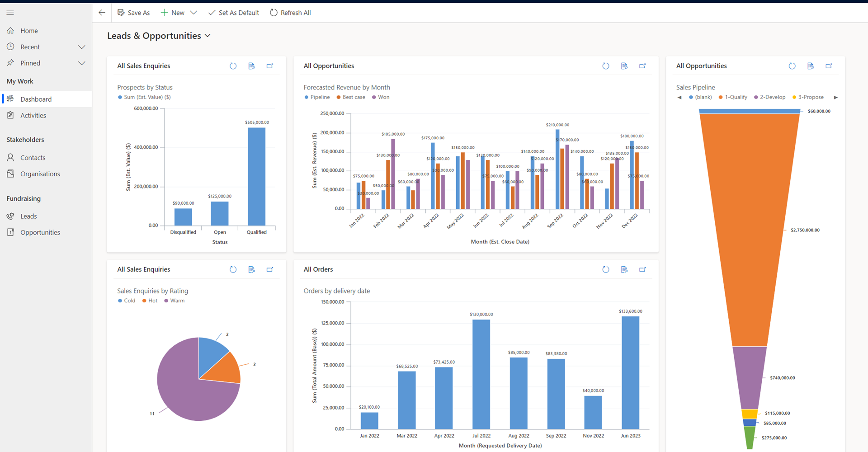The width and height of the screenshot is (868, 452).
Task: Go to Contacts in sidebar
Action: 33,158
